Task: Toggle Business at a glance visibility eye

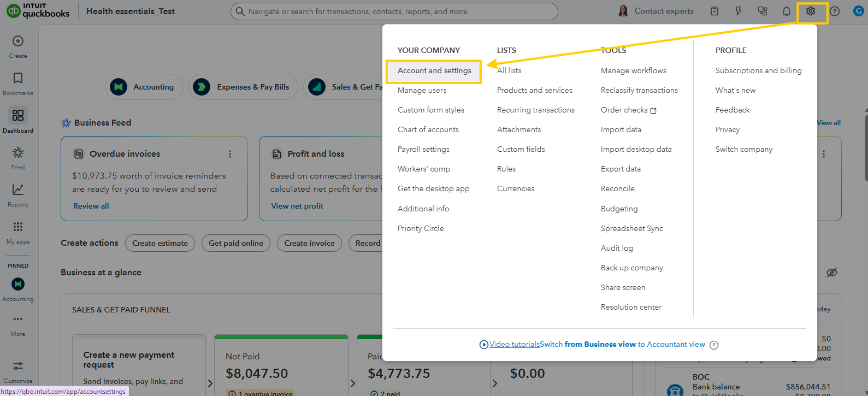Action: pos(832,273)
